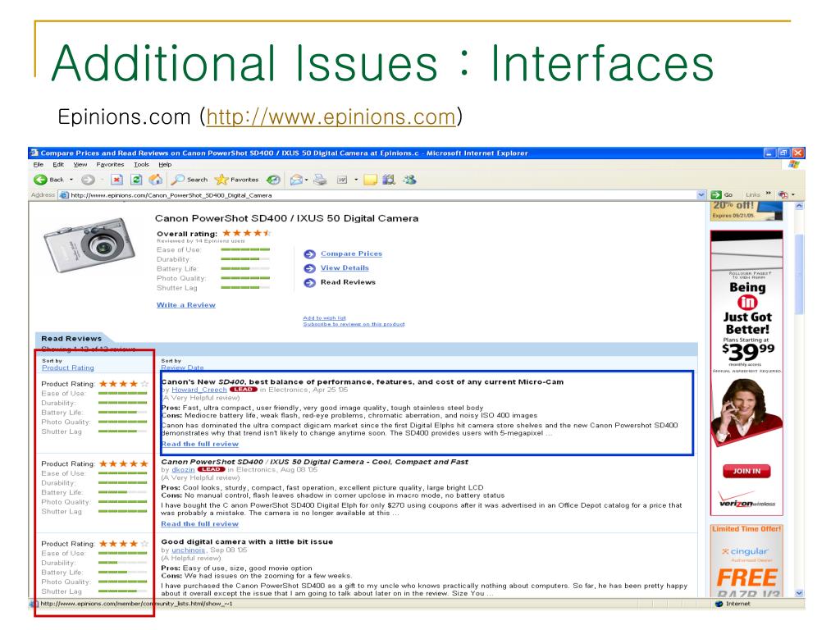The image size is (840, 630).
Task: Open the View Details link
Action: pos(345,268)
